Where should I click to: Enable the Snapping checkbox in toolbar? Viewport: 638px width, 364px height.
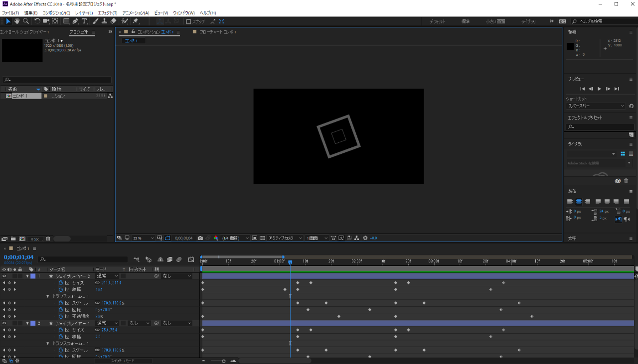tap(188, 21)
